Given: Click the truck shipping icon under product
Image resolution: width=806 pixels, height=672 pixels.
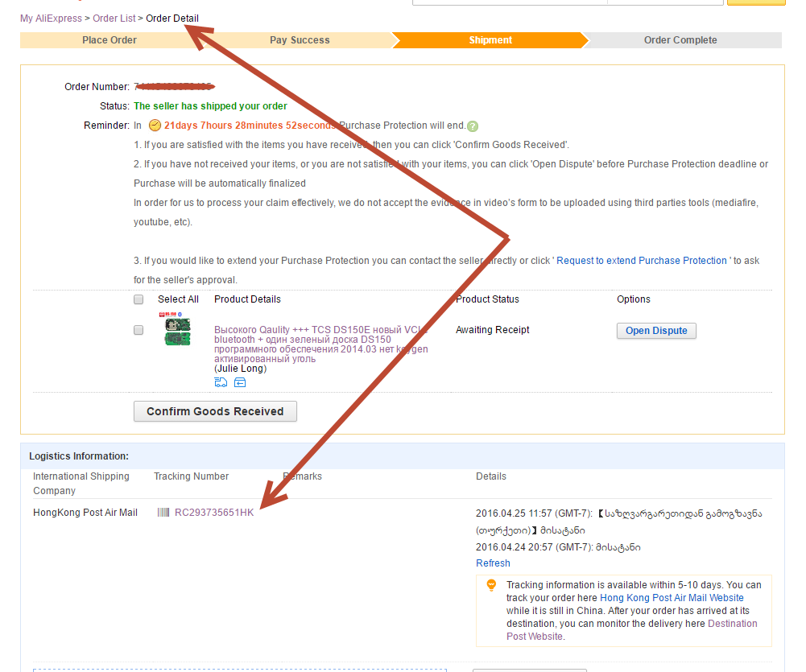Looking at the screenshot, I should pos(221,382).
